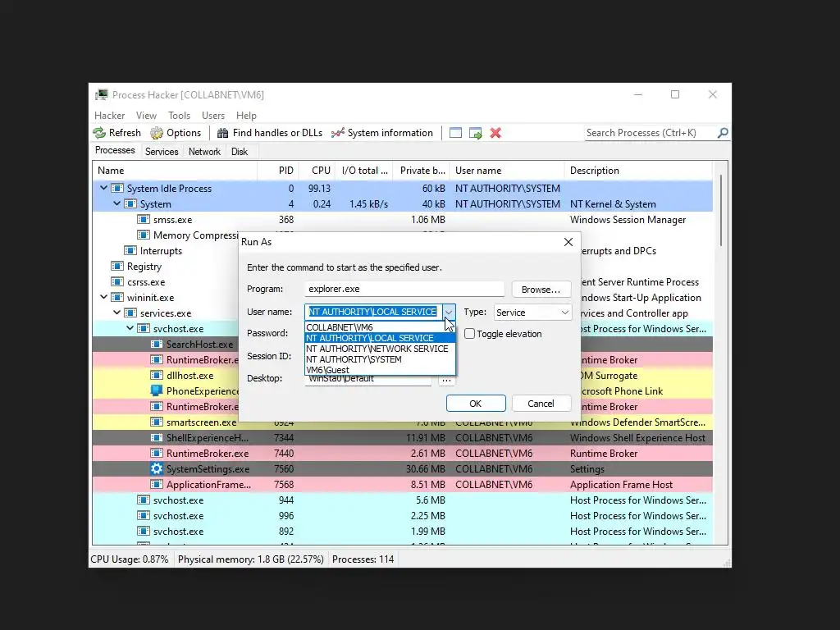Viewport: 840px width, 630px height.
Task: Sort by the Description column header
Action: point(638,171)
